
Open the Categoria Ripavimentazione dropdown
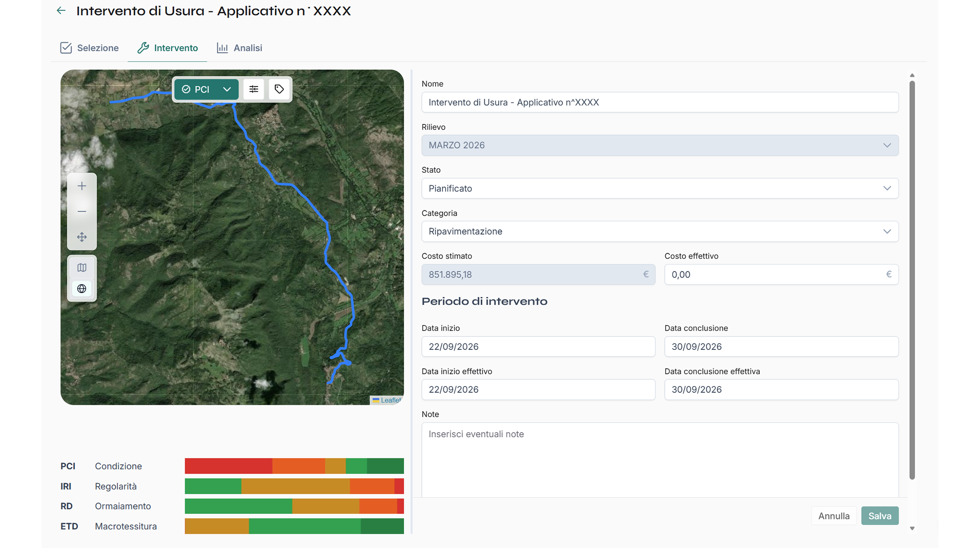tap(660, 231)
